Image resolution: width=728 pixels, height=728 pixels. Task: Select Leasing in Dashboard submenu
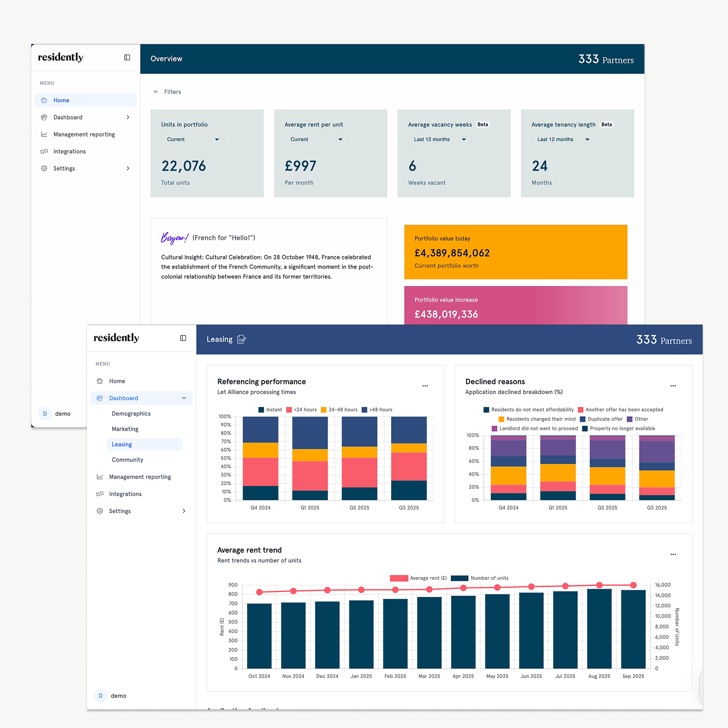coord(144,444)
